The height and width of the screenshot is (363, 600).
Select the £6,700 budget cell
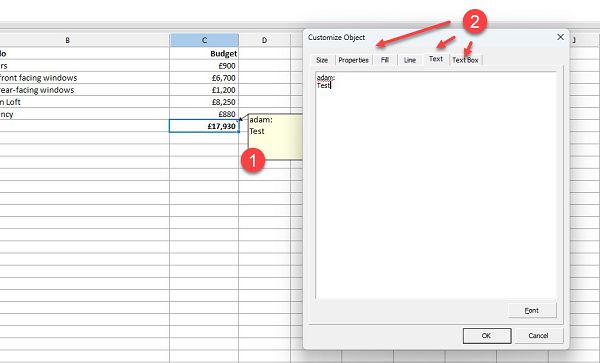point(204,78)
